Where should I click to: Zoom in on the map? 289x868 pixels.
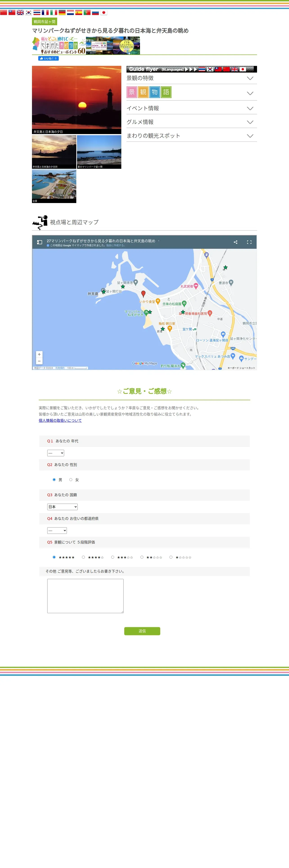[x=39, y=354]
